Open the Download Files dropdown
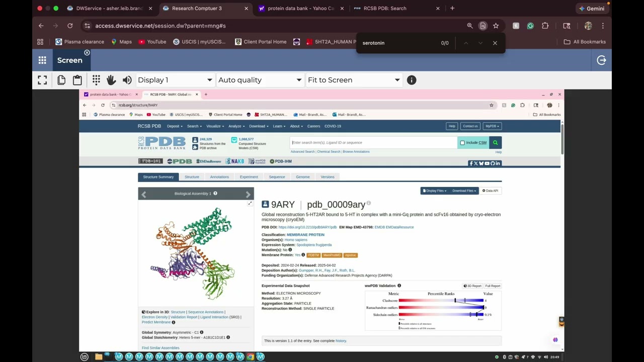This screenshot has width=644, height=362. point(464,191)
